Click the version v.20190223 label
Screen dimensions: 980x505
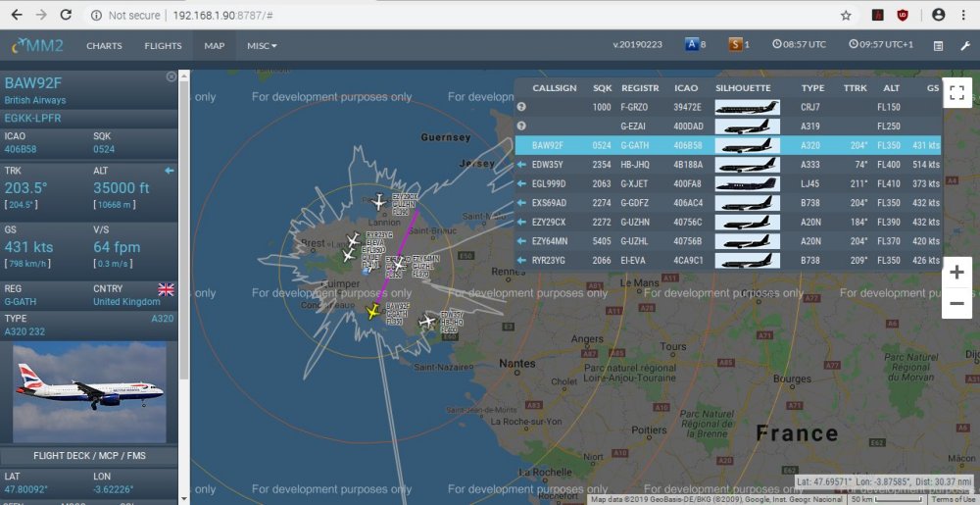[x=638, y=44]
